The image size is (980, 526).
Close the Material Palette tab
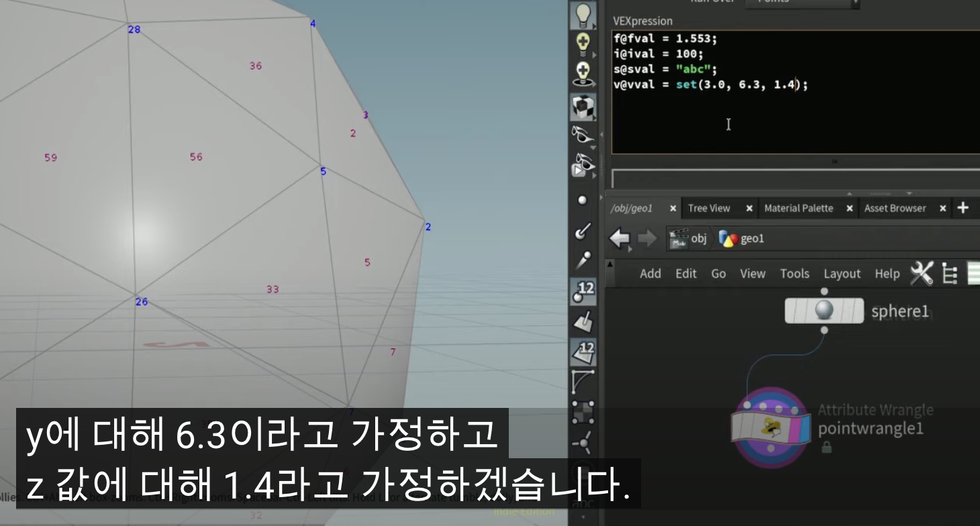[849, 209]
